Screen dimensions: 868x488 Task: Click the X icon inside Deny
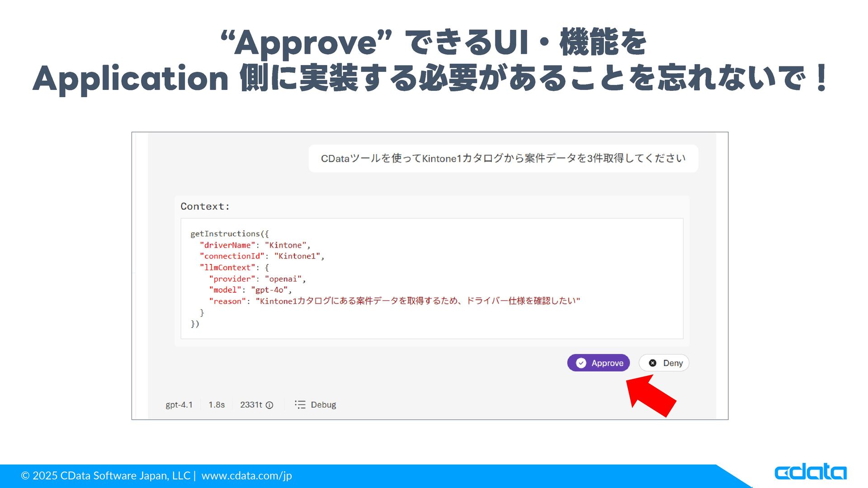click(652, 363)
